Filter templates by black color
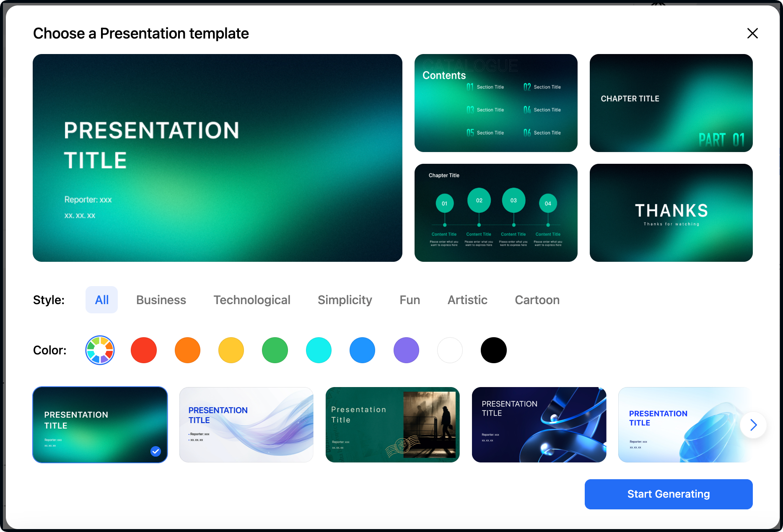This screenshot has height=532, width=783. point(493,350)
